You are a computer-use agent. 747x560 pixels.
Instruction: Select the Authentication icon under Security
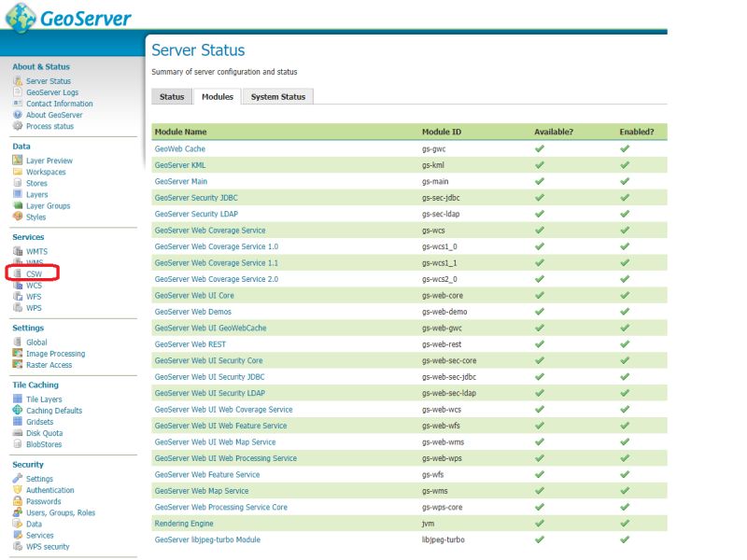(x=17, y=490)
